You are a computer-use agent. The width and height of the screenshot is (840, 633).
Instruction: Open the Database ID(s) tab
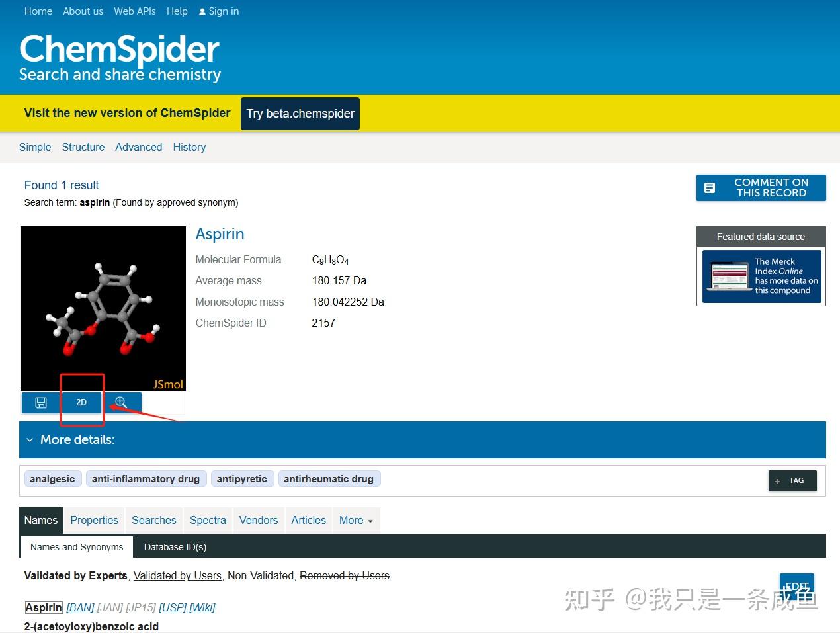(175, 547)
